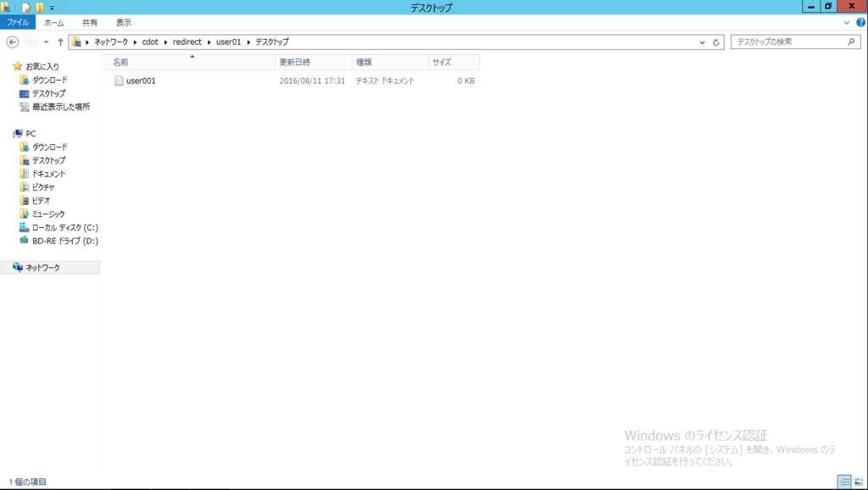Viewport: 868px width, 490px height.
Task: Open ダウンロード under お気に入り
Action: tap(49, 81)
